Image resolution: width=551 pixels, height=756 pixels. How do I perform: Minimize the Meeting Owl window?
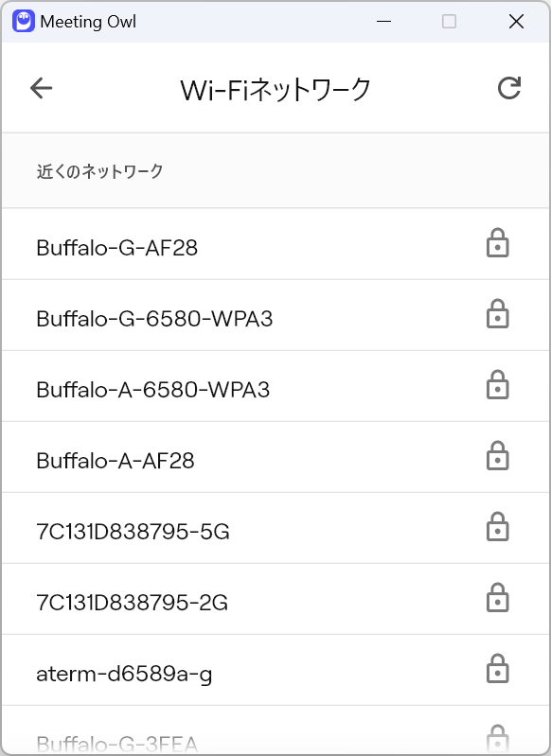[383, 21]
